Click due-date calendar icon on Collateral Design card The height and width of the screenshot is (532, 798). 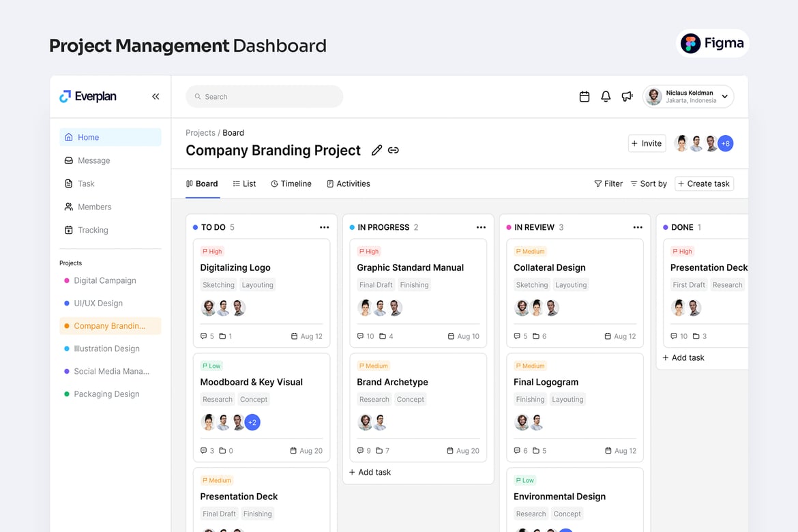608,336
